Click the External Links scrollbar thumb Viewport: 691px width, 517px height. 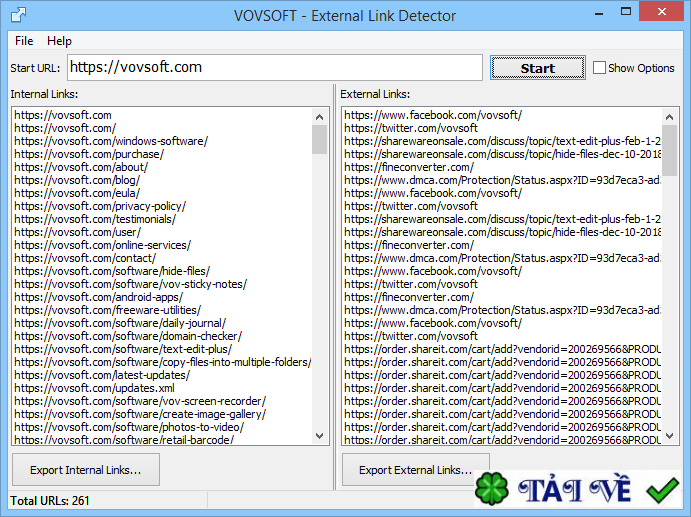(x=669, y=150)
